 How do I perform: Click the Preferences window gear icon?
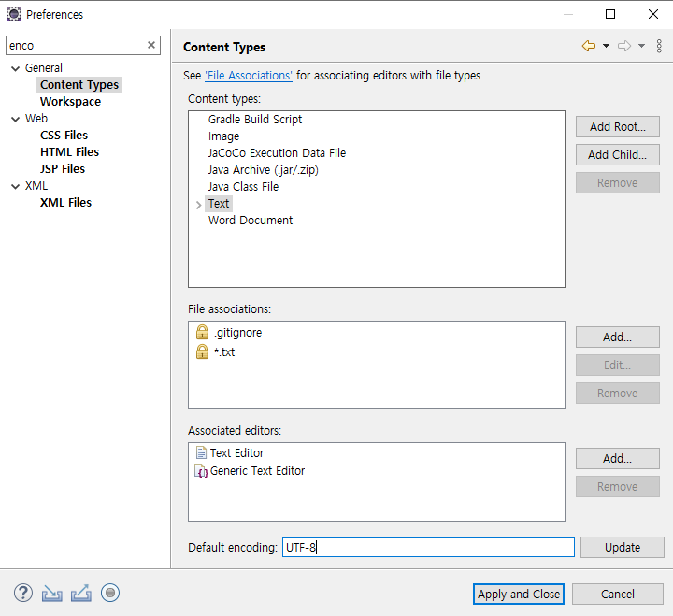pyautogui.click(x=14, y=14)
